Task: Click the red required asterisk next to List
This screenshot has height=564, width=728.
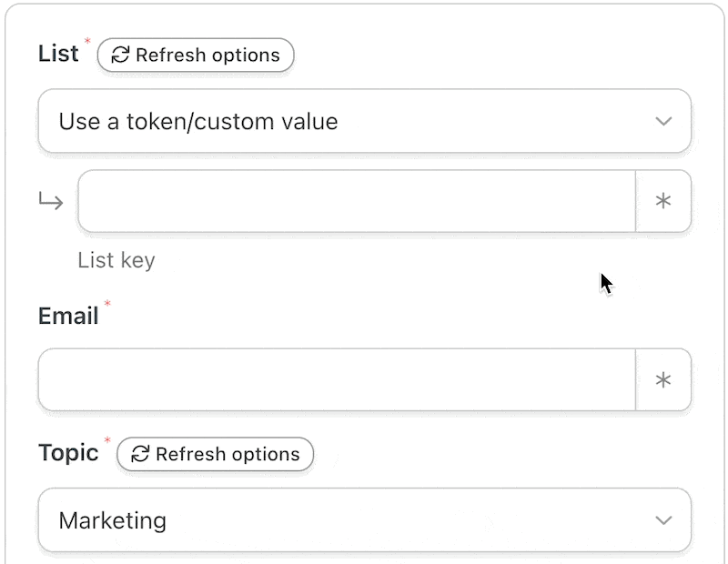Action: coord(88,42)
